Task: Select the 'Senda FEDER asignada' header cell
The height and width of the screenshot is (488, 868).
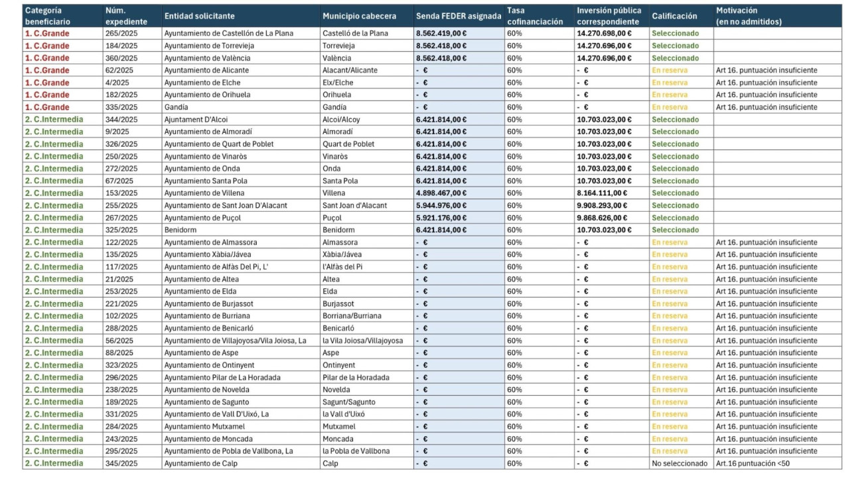Action: [458, 16]
